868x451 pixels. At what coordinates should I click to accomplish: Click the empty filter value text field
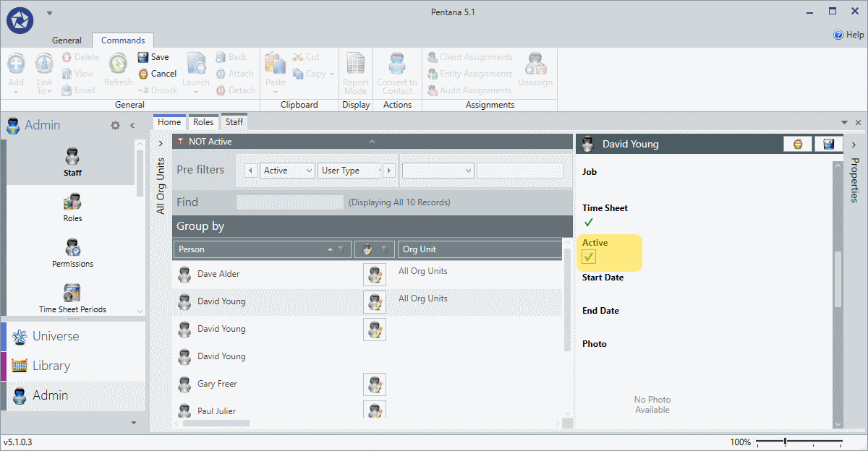[x=520, y=171]
